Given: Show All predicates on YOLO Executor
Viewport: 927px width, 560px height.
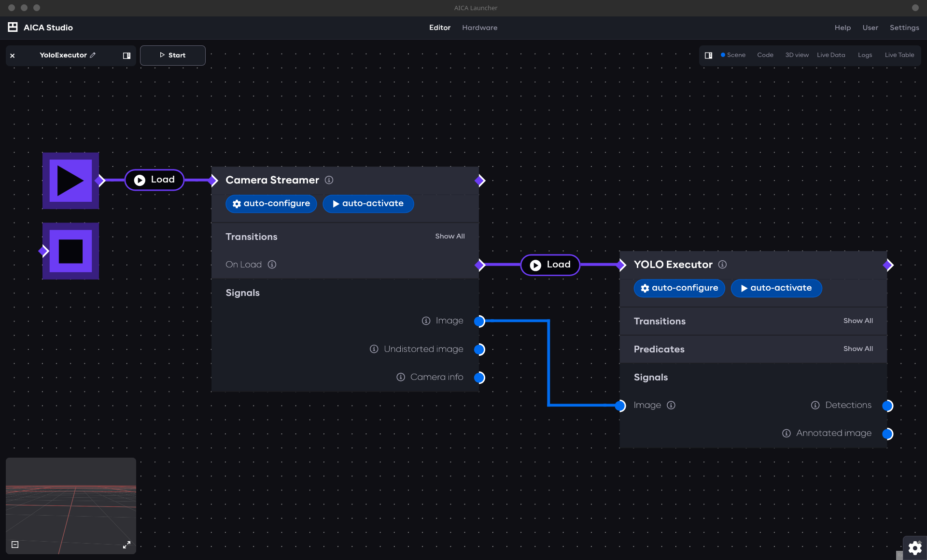Looking at the screenshot, I should tap(857, 349).
